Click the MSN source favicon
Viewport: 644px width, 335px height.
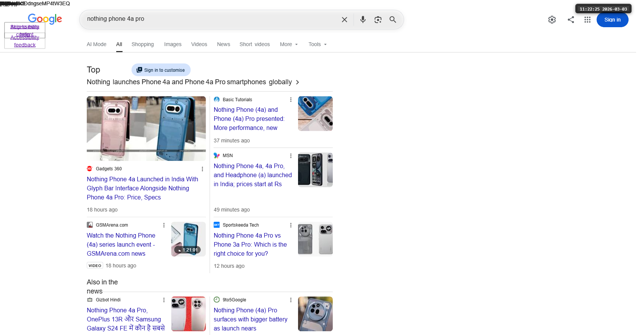tap(217, 156)
